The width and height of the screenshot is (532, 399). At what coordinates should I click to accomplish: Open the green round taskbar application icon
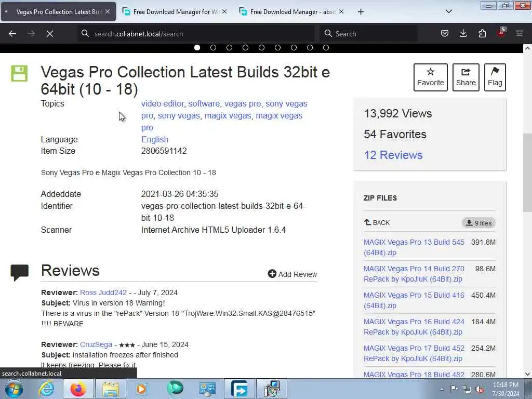[175, 389]
